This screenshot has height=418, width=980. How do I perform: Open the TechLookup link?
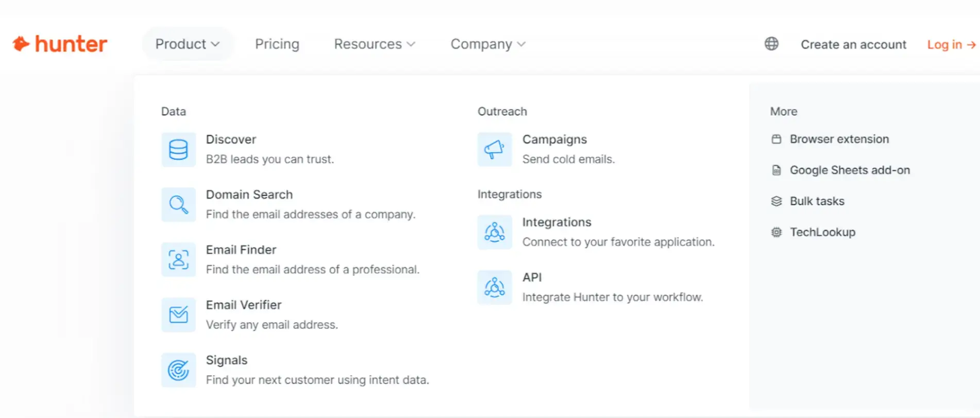[823, 232]
